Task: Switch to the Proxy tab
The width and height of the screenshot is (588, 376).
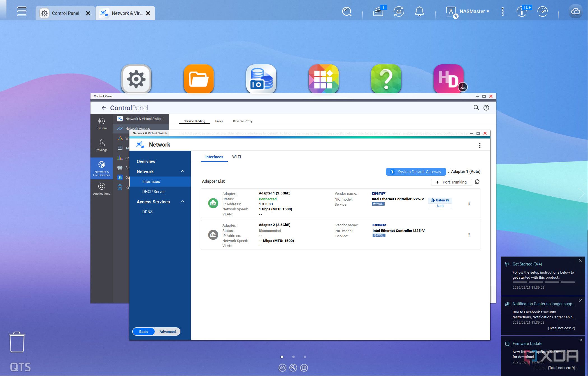Action: pyautogui.click(x=219, y=121)
